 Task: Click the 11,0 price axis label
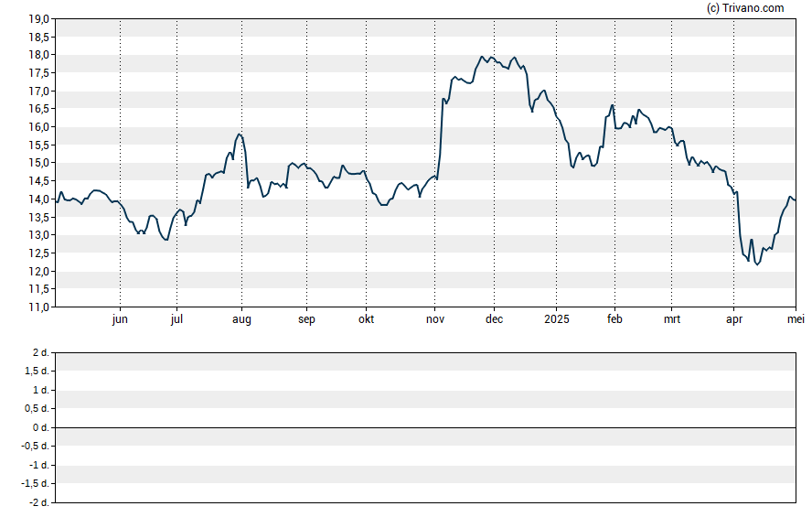38,307
